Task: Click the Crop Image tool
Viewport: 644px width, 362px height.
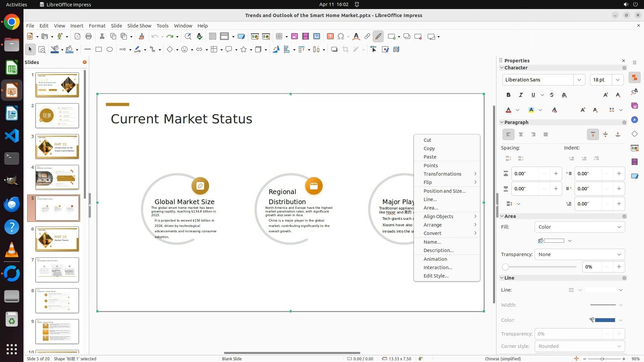Action: pos(345,50)
